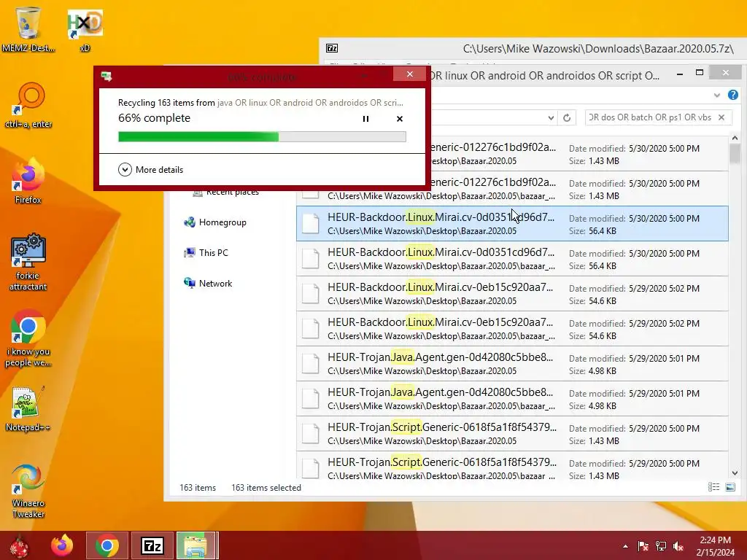Maximize the Explorer search window

[700, 73]
